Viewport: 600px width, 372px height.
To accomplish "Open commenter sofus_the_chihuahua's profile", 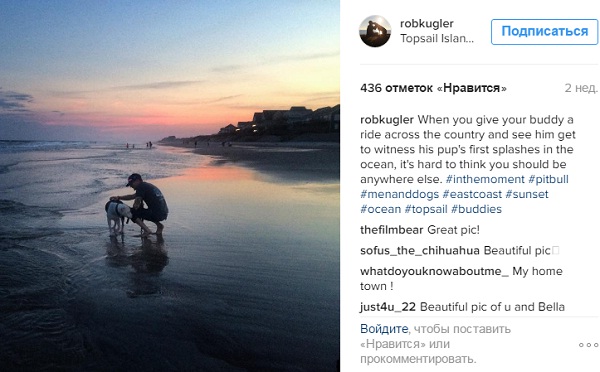I will point(420,251).
